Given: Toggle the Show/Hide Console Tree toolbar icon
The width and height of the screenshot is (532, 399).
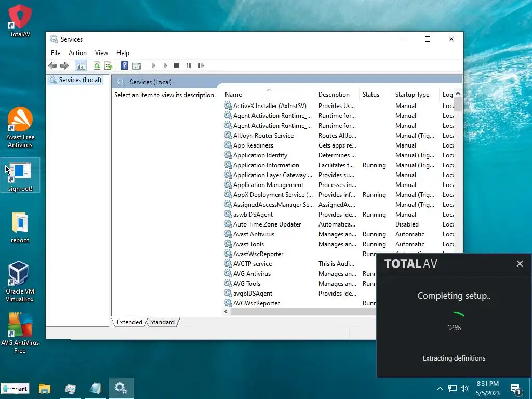Looking at the screenshot, I should (81, 65).
